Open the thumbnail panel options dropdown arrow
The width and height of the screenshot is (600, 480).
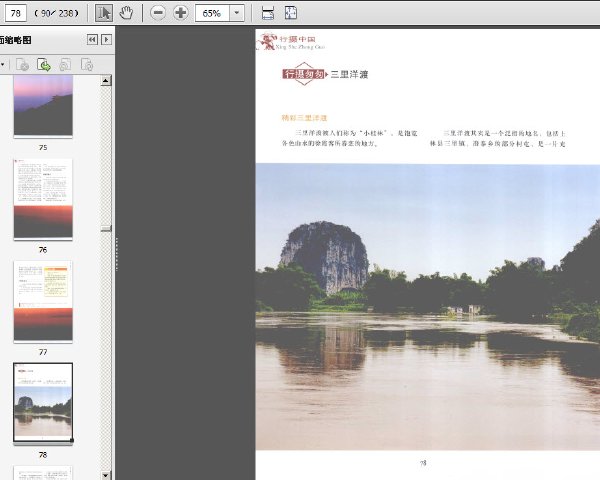(2, 65)
